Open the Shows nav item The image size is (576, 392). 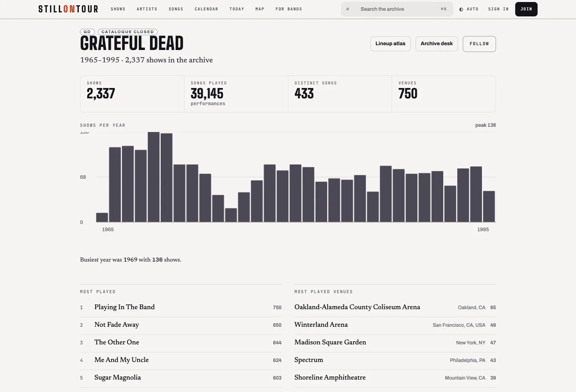tap(118, 9)
